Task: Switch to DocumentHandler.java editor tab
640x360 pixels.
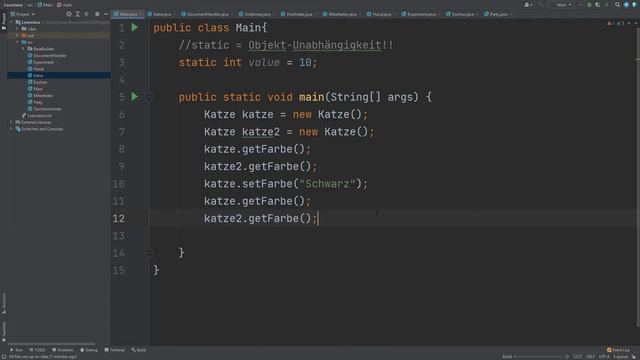Action: (207, 14)
